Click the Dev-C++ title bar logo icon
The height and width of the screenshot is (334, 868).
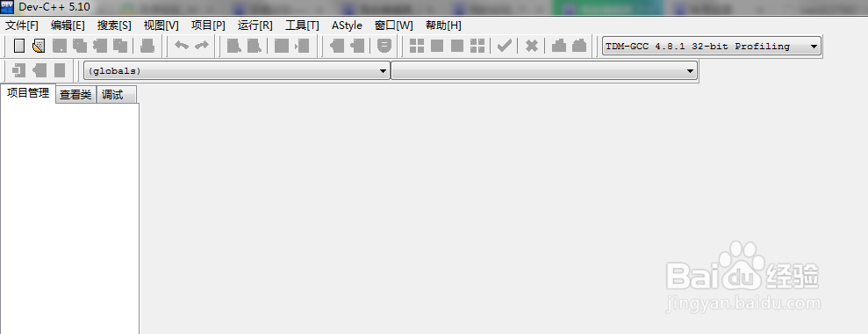pos(8,8)
